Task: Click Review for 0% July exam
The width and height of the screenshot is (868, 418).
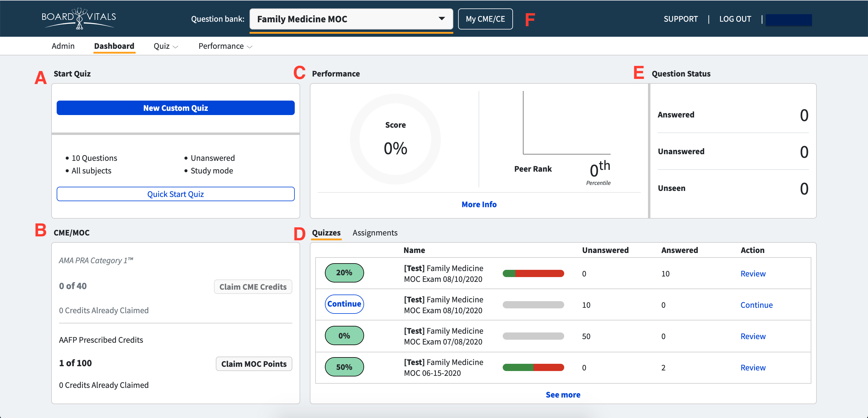Action: [753, 335]
